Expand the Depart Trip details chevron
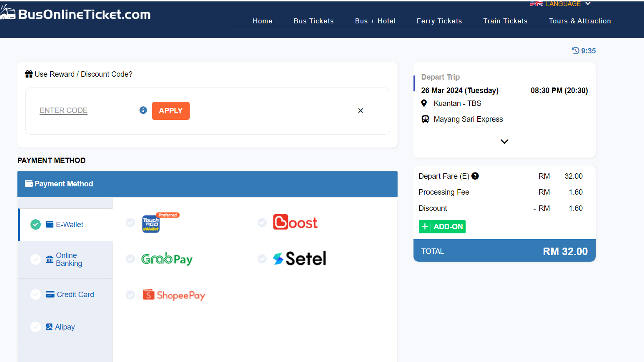644x362 pixels. coord(504,142)
